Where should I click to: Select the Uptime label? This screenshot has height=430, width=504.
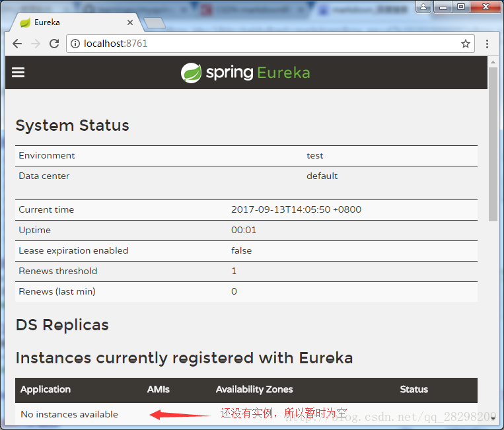click(35, 231)
